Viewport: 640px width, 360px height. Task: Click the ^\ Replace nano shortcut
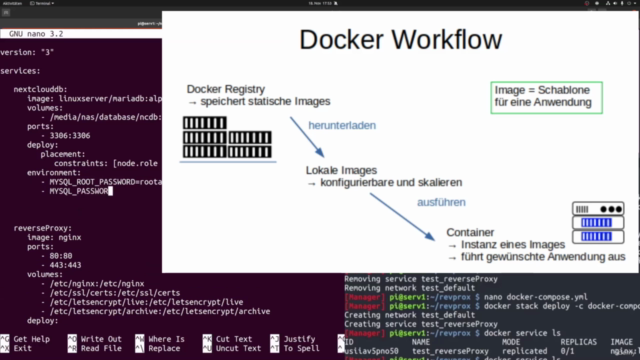click(x=158, y=349)
